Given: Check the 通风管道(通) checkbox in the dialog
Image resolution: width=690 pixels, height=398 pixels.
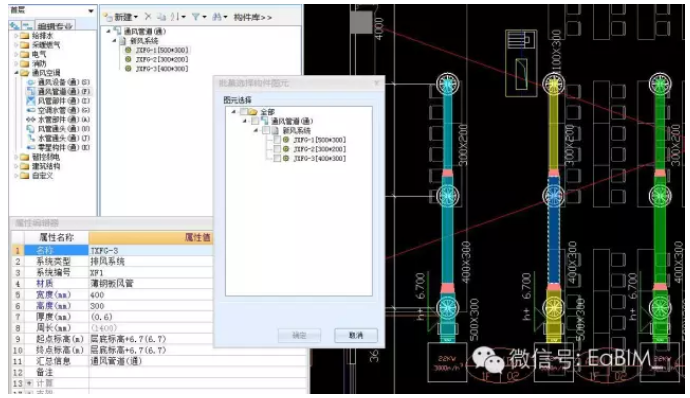Looking at the screenshot, I should (x=255, y=121).
